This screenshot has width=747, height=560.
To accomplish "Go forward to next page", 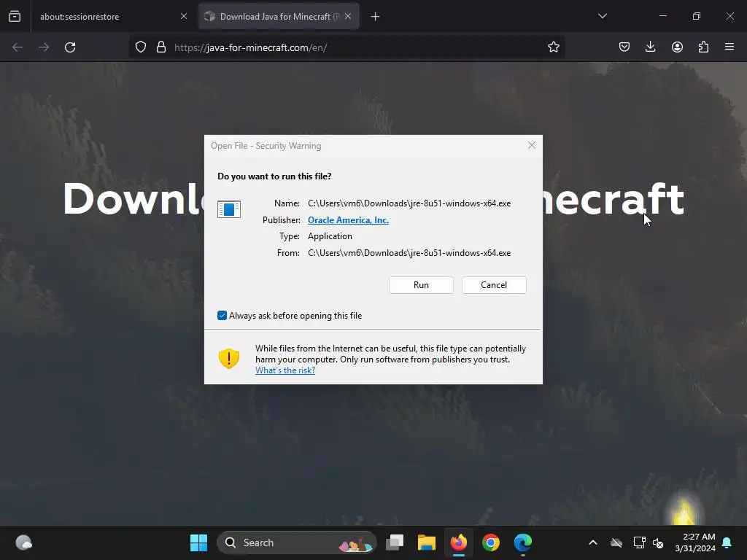I will (44, 47).
